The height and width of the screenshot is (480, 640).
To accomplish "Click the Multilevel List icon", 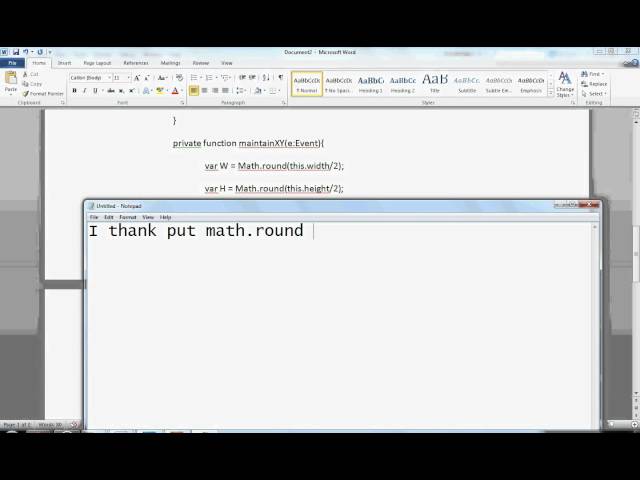I will click(224, 78).
